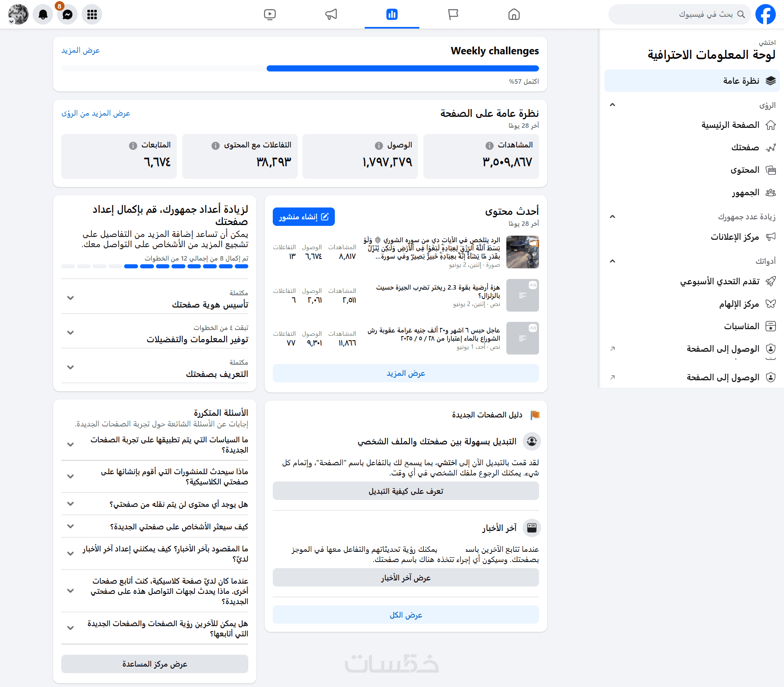This screenshot has width=784, height=687.
Task: Open the ads megaphone icon in top bar
Action: pos(331,15)
